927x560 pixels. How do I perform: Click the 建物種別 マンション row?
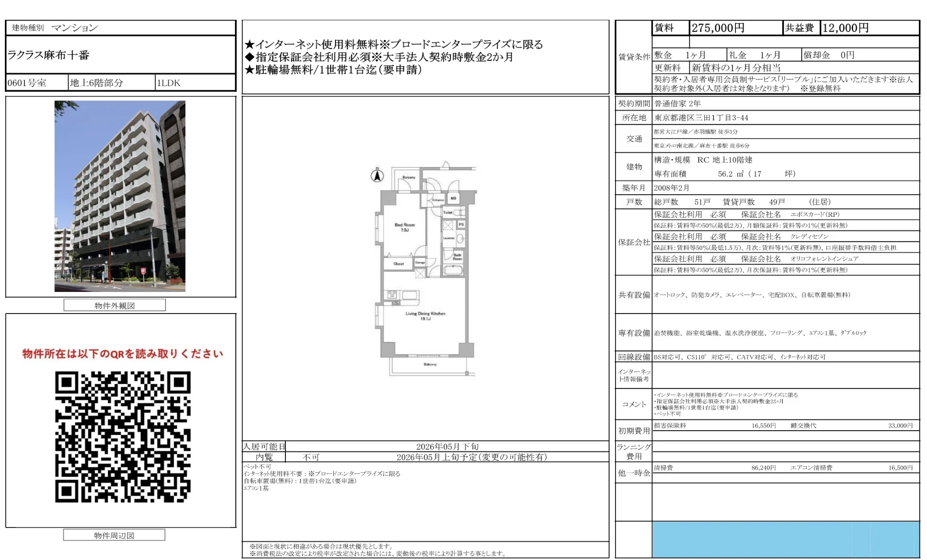pyautogui.click(x=120, y=28)
